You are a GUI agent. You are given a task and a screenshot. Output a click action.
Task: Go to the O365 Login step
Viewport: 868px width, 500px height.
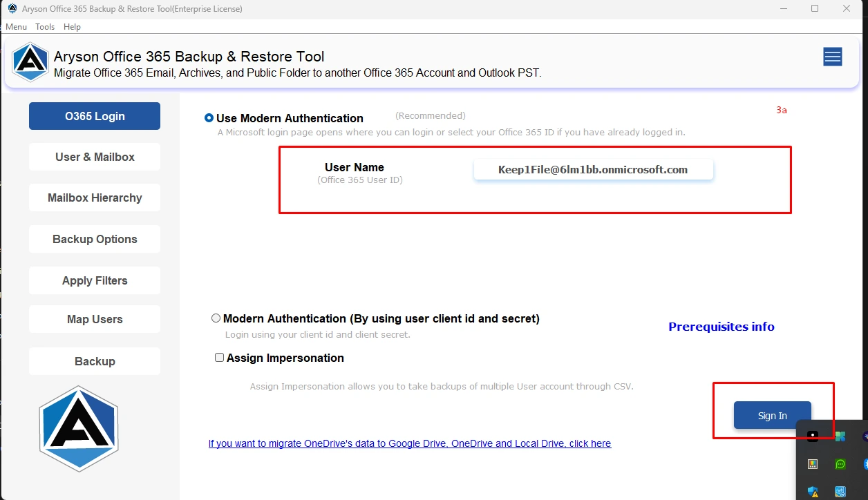(95, 116)
